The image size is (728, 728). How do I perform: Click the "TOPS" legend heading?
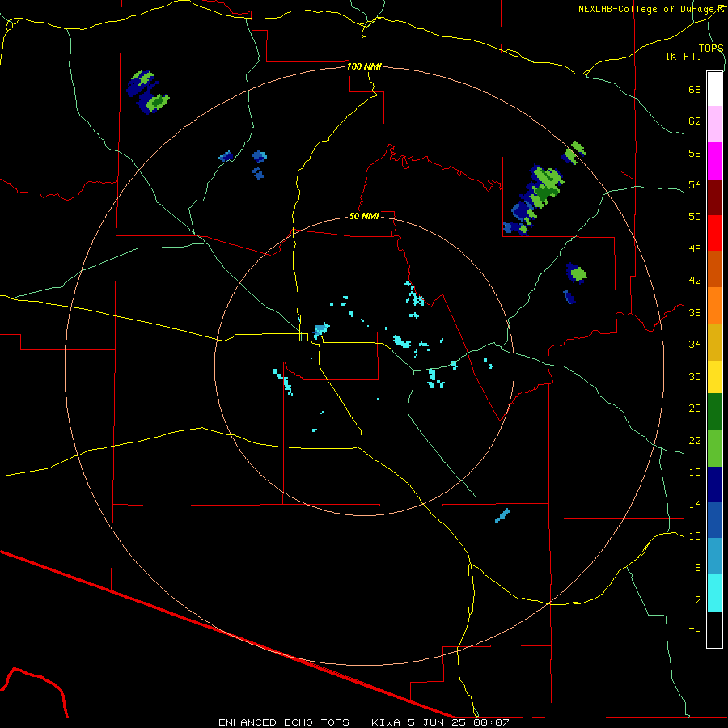point(711,48)
